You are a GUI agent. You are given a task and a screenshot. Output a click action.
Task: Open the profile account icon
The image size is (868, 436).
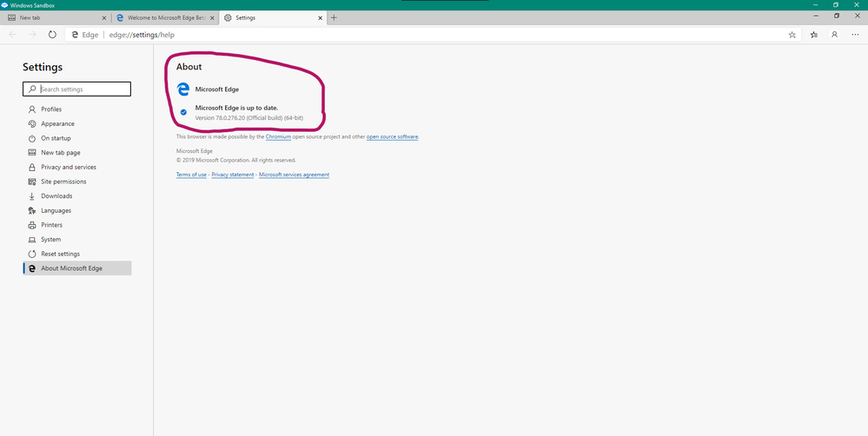(x=834, y=34)
